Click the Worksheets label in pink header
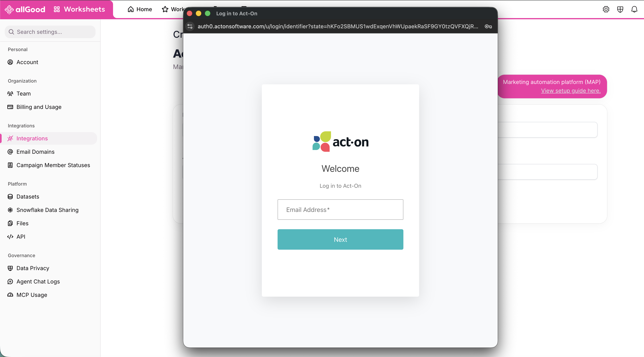Image resolution: width=644 pixels, height=357 pixels. coord(85,9)
